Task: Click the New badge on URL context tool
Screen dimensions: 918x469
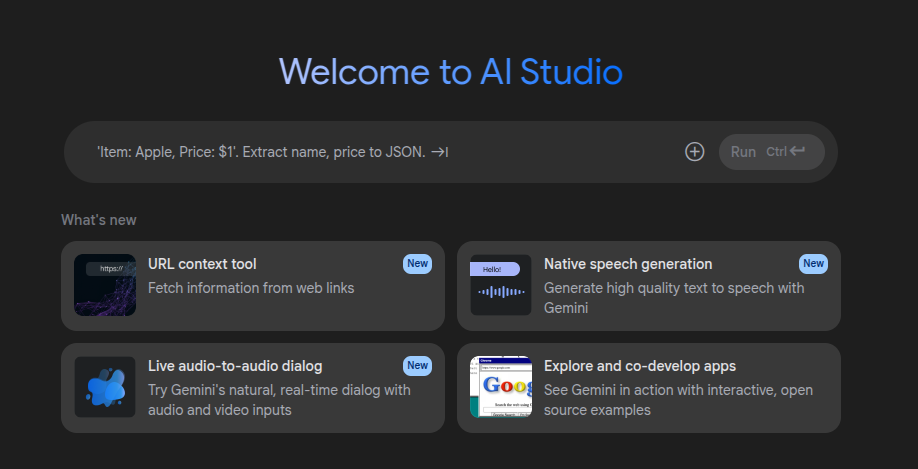Action: [x=417, y=264]
